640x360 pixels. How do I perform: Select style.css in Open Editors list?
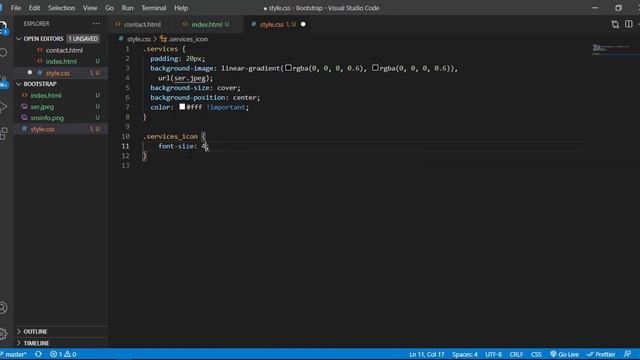tap(58, 73)
